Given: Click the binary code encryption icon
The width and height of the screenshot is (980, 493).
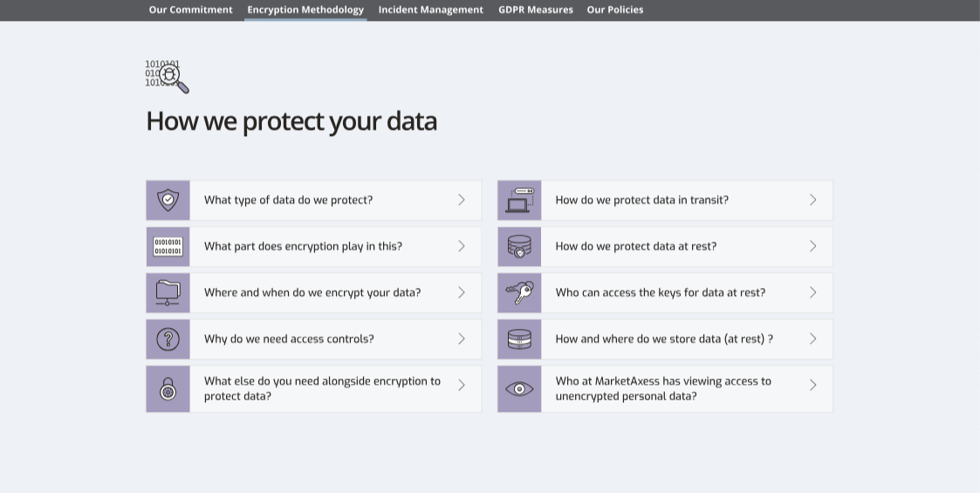Looking at the screenshot, I should pos(168,246).
